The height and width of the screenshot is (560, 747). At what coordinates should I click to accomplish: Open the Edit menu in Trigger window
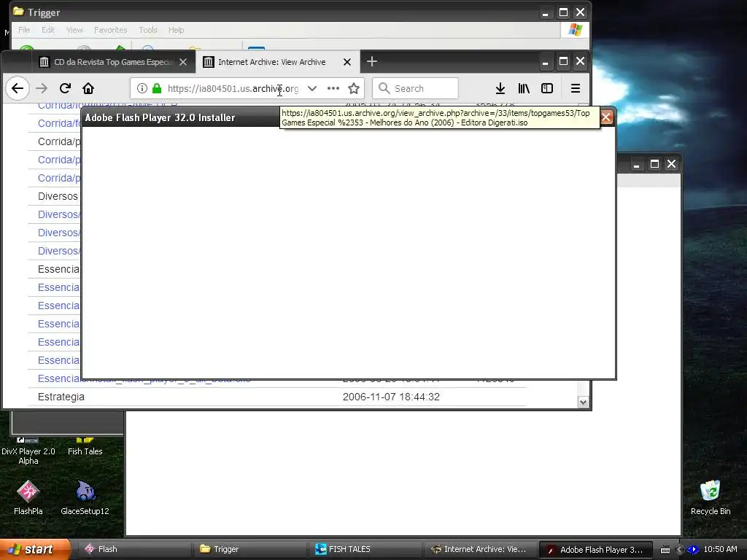[x=48, y=30]
